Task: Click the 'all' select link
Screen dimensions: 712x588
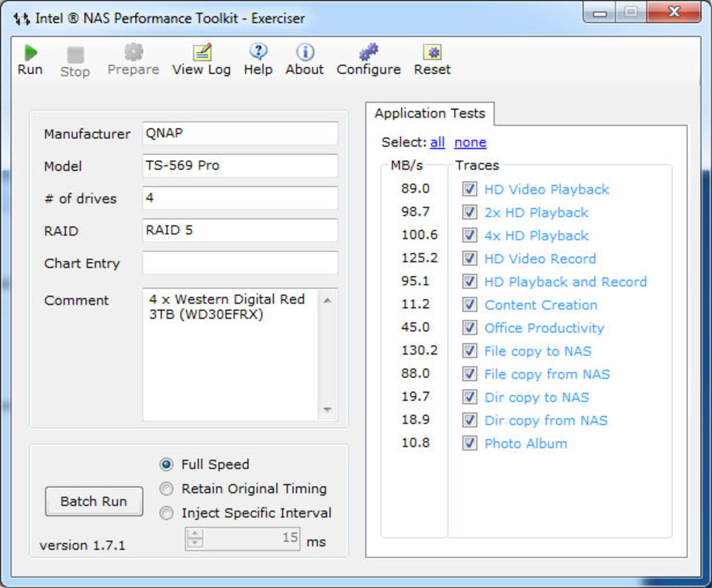Action: point(437,142)
